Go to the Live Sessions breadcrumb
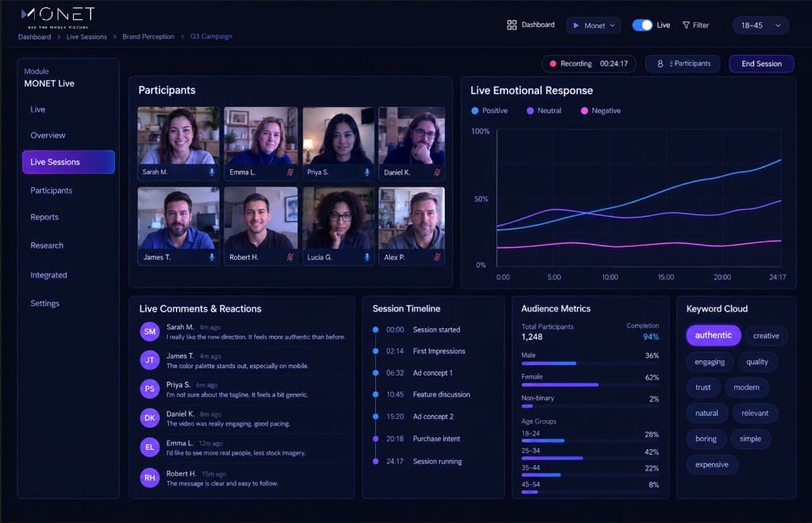This screenshot has width=812, height=523. 86,37
